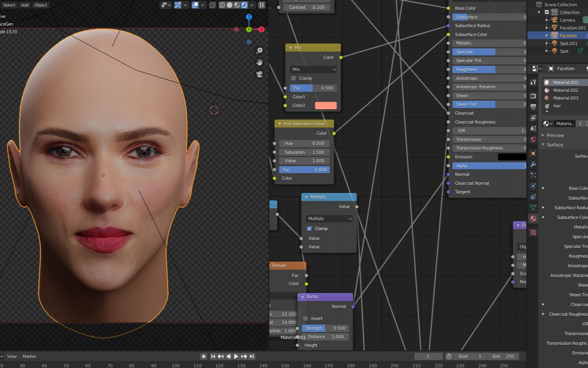Uncheck Clamp in the Multiply node
The height and width of the screenshot is (368, 588).
[309, 229]
